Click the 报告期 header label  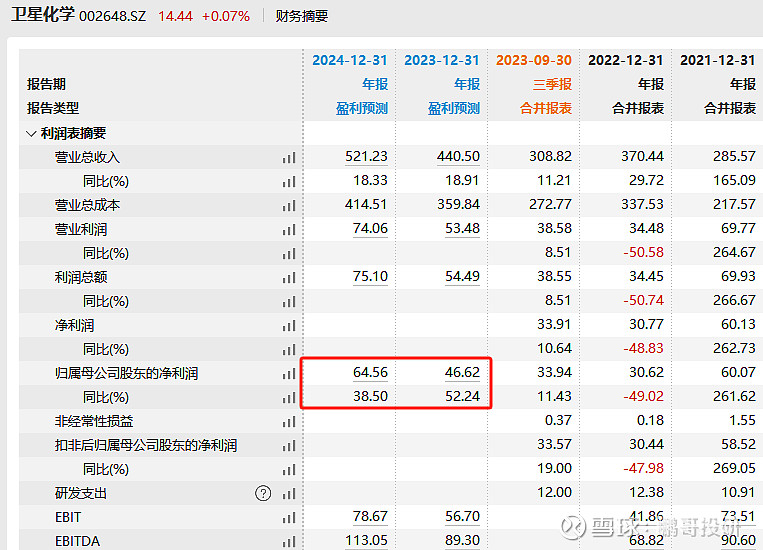pos(46,84)
